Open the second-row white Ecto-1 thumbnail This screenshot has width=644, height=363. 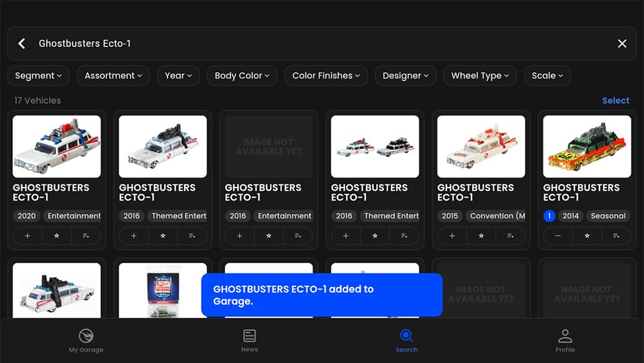pos(57,291)
